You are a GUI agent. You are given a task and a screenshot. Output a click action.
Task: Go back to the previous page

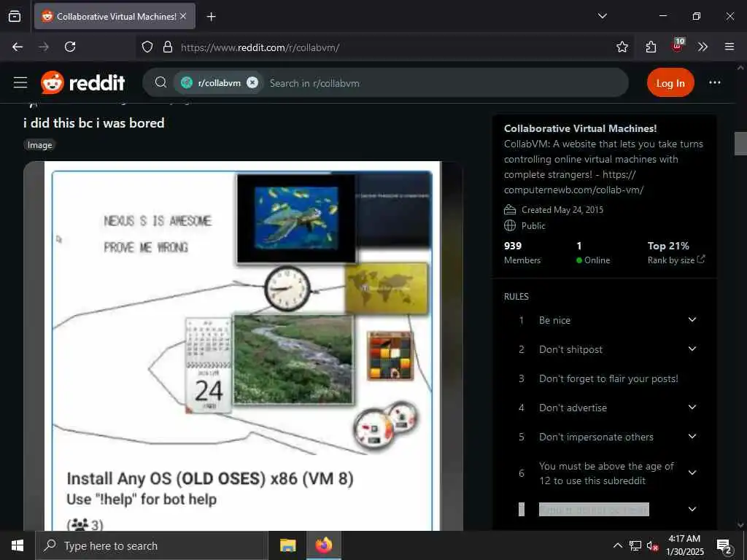click(18, 47)
